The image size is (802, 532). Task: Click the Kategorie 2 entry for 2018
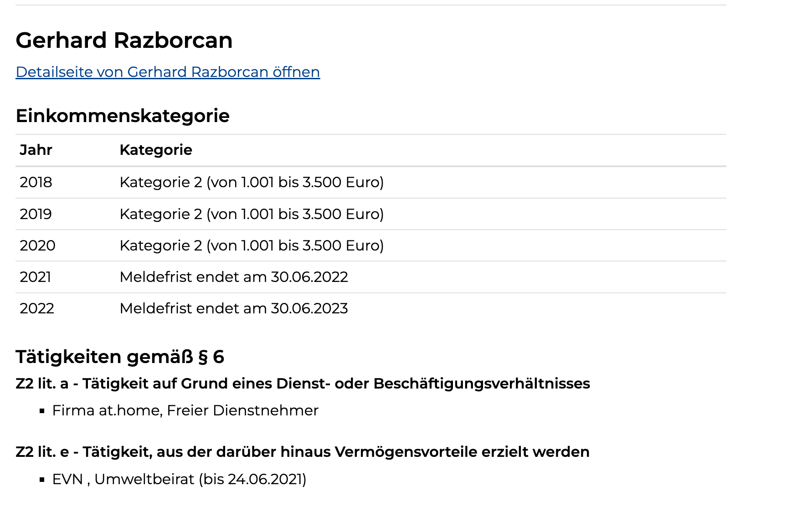(252, 182)
